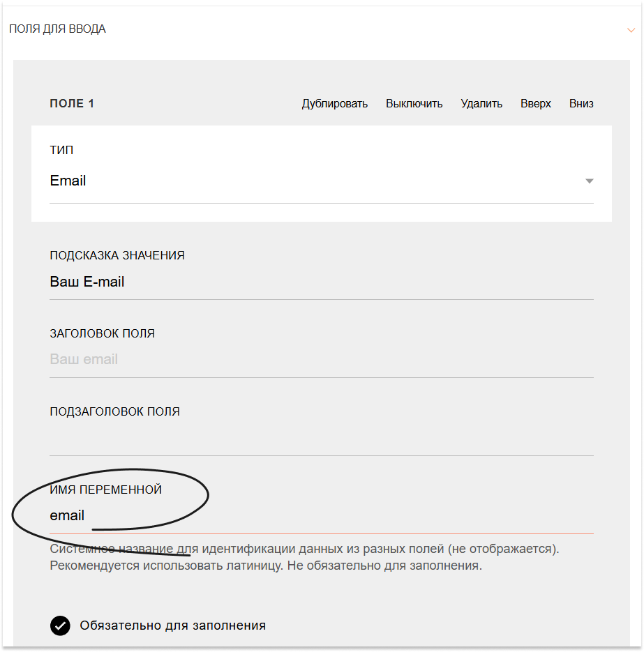
Task: Focus the input containing Ваш E-mail
Action: click(x=322, y=282)
